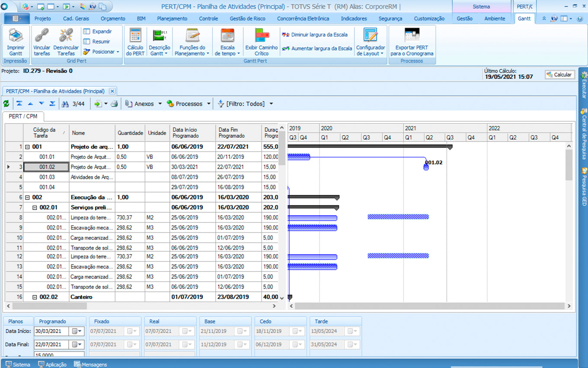Image resolution: width=588 pixels, height=368 pixels.
Task: Click the green refresh icon in grid toolbar
Action: coord(6,104)
